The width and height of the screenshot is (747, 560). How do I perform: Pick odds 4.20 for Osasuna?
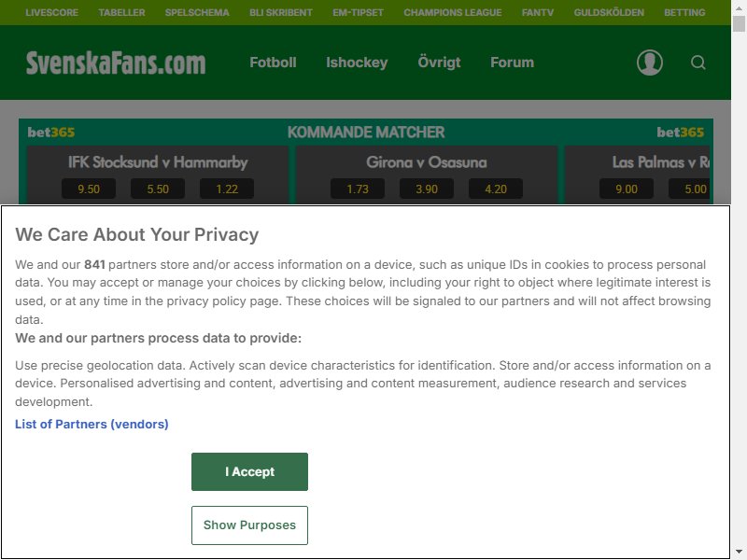point(496,189)
